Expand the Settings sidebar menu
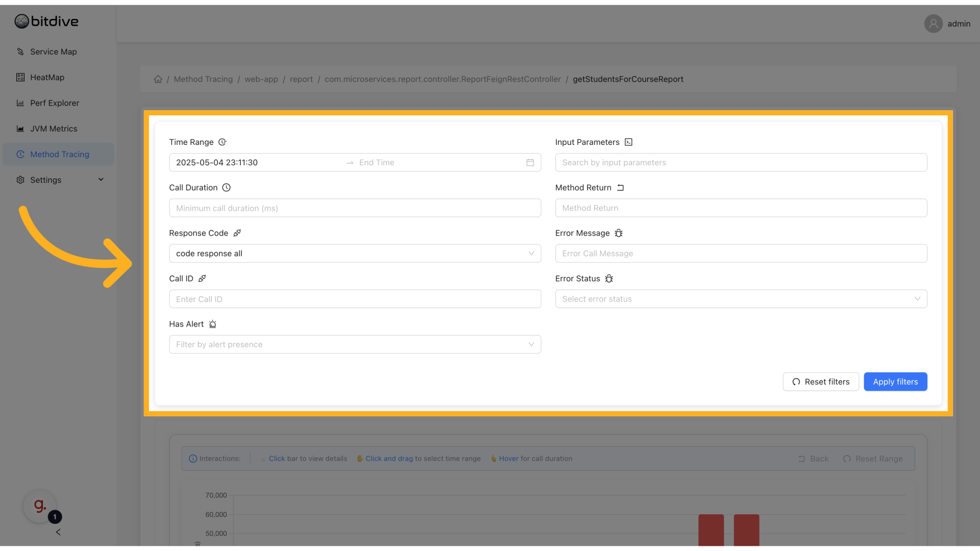Viewport: 980px width, 551px height. 58,180
